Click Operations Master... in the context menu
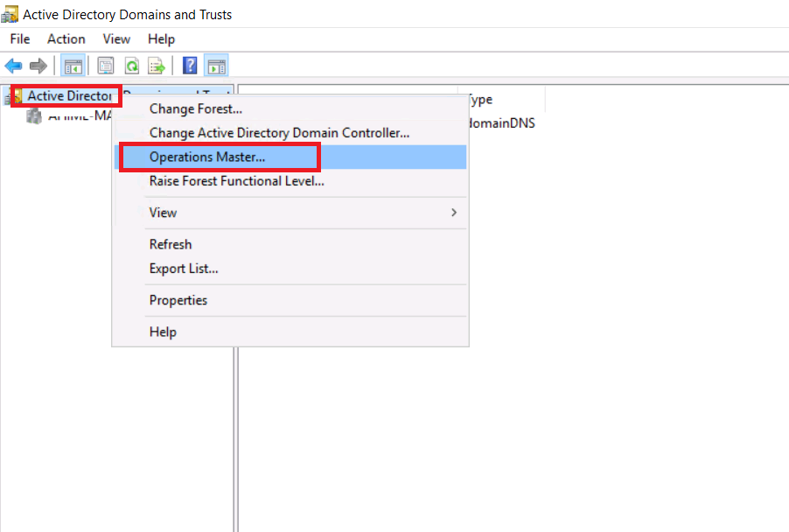Screen dimensions: 789x532 tap(290, 157)
